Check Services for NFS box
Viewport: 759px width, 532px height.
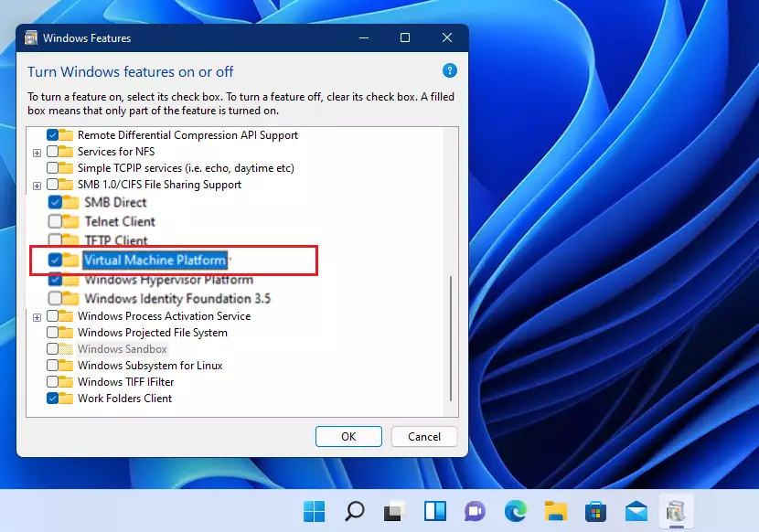click(x=52, y=152)
